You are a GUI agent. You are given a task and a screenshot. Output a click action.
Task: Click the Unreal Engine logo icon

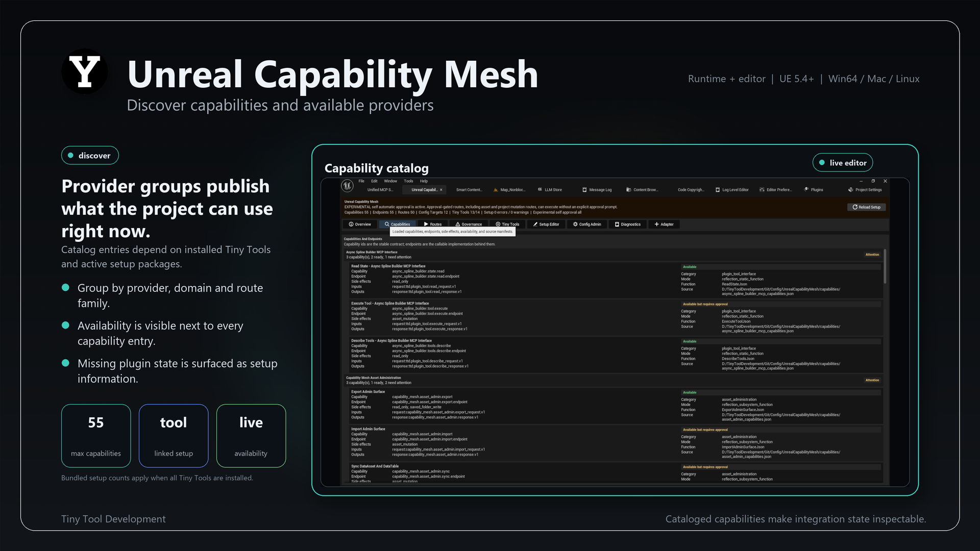pos(348,186)
